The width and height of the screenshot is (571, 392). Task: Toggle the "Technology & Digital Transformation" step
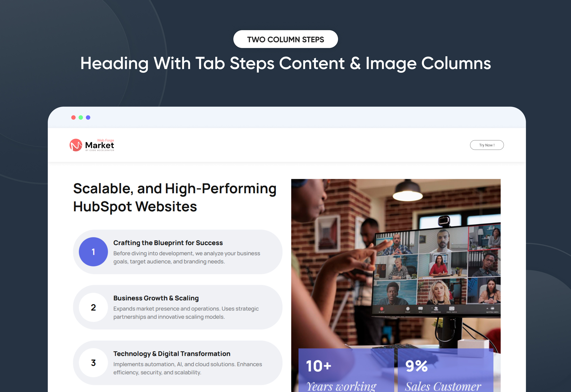pos(171,354)
